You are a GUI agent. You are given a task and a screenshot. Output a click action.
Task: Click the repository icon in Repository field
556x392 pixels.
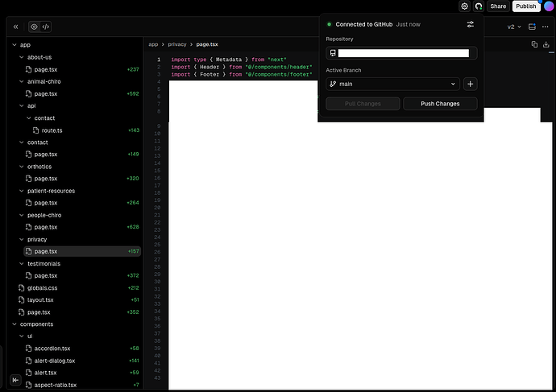[x=333, y=53]
